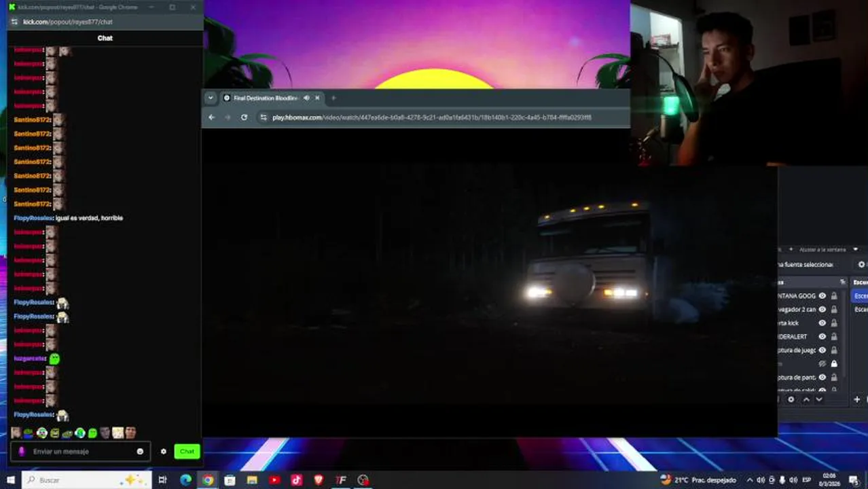Launch Brave browser from taskbar
Image resolution: width=868 pixels, height=489 pixels.
319,480
